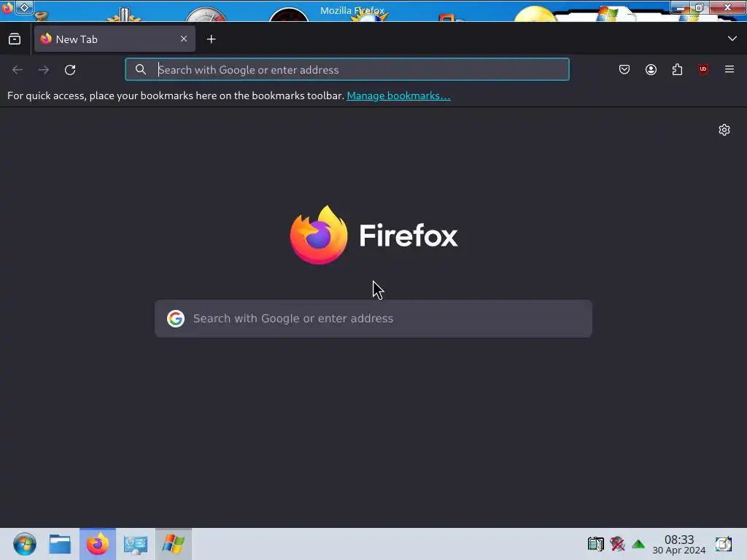This screenshot has width=747, height=560.
Task: Open the Firefox account menu
Action: [x=651, y=69]
